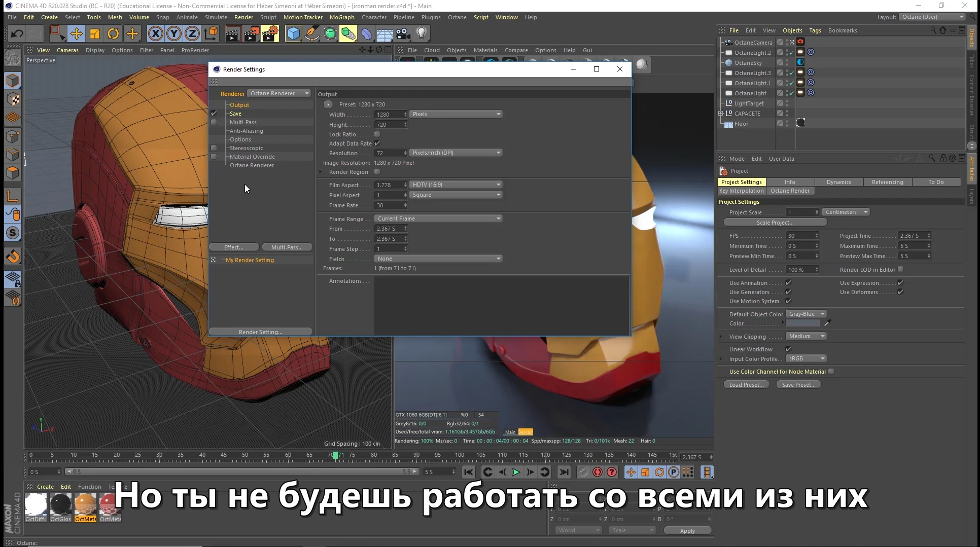
Task: Add Cube primitive object icon
Action: (294, 34)
